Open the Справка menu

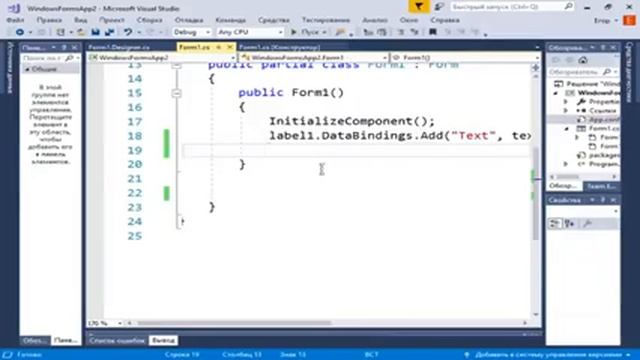click(445, 20)
